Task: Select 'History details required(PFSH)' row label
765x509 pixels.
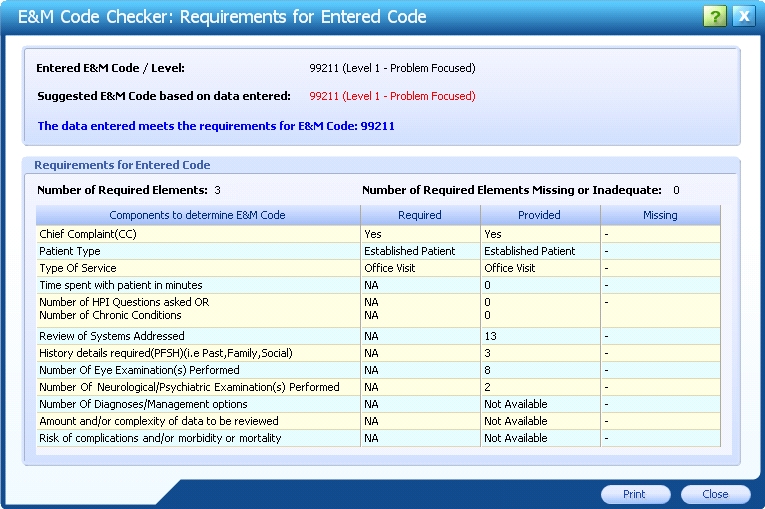Action: 166,353
